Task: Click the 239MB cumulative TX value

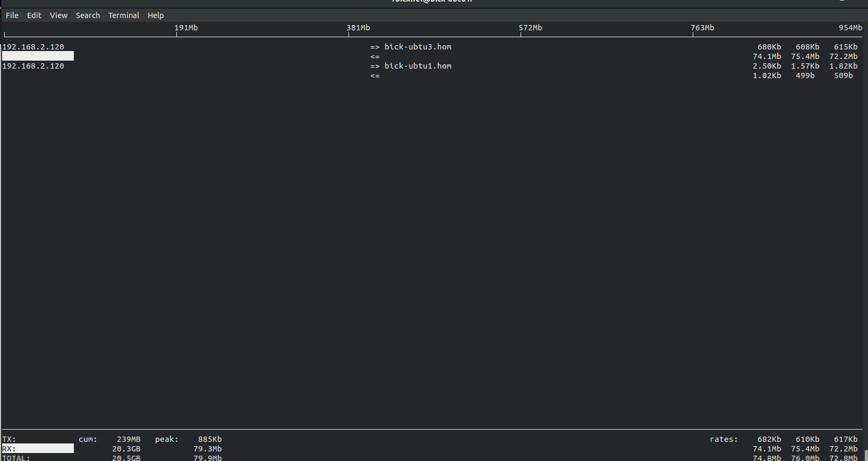Action: coord(129,439)
